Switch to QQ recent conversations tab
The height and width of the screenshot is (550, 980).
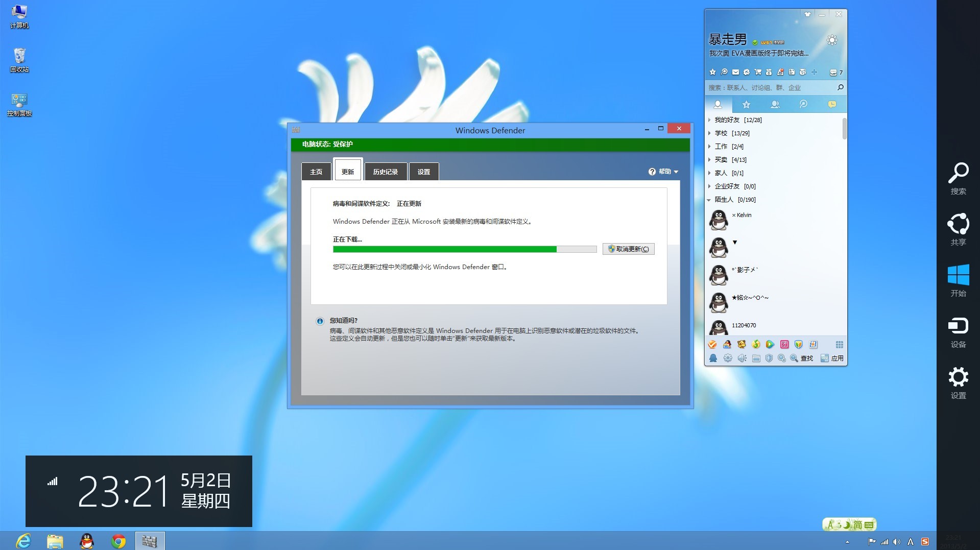pyautogui.click(x=832, y=104)
